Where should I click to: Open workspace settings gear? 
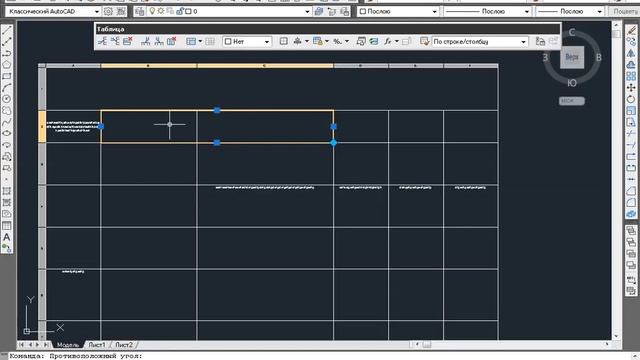pyautogui.click(x=108, y=11)
